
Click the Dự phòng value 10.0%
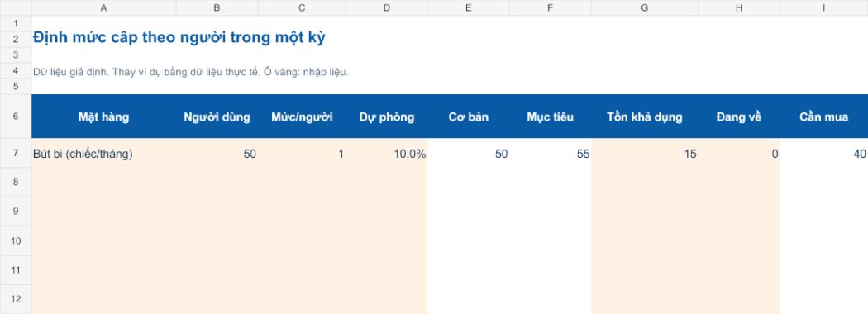click(386, 154)
